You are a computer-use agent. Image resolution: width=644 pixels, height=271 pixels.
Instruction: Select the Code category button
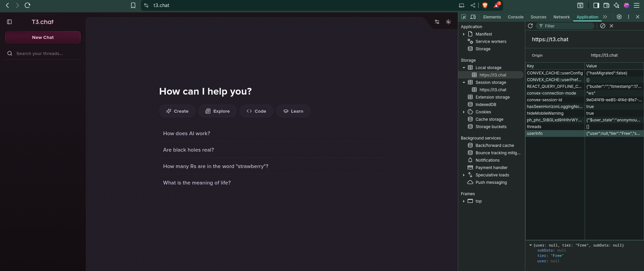click(x=256, y=111)
